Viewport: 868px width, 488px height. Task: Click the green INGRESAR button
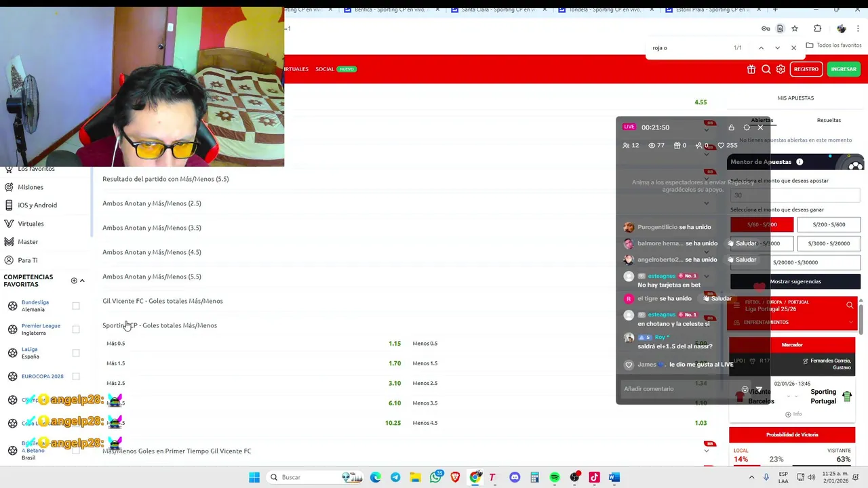click(x=844, y=69)
